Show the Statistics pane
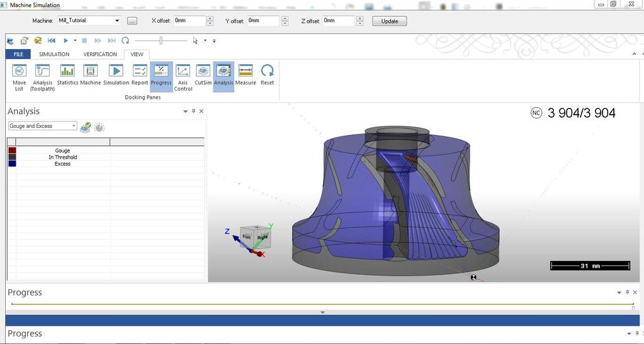This screenshot has height=344, width=644. click(x=67, y=75)
